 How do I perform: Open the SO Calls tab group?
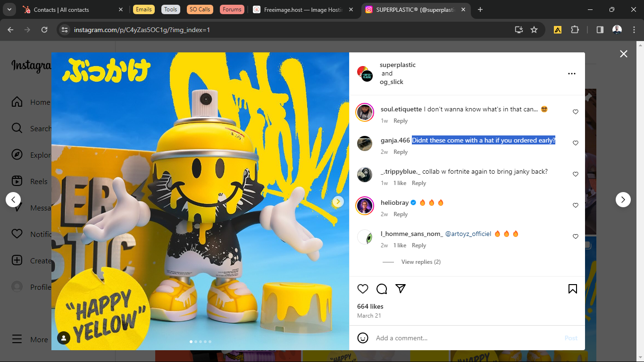(x=200, y=9)
